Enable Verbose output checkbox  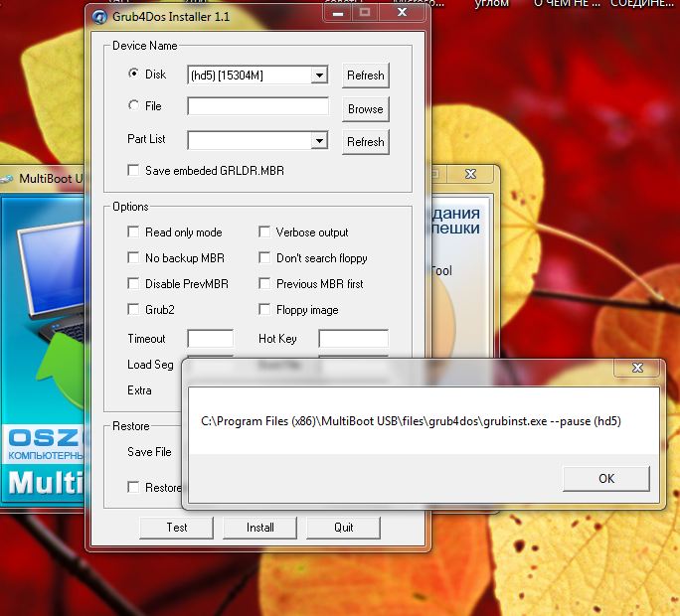(x=265, y=232)
